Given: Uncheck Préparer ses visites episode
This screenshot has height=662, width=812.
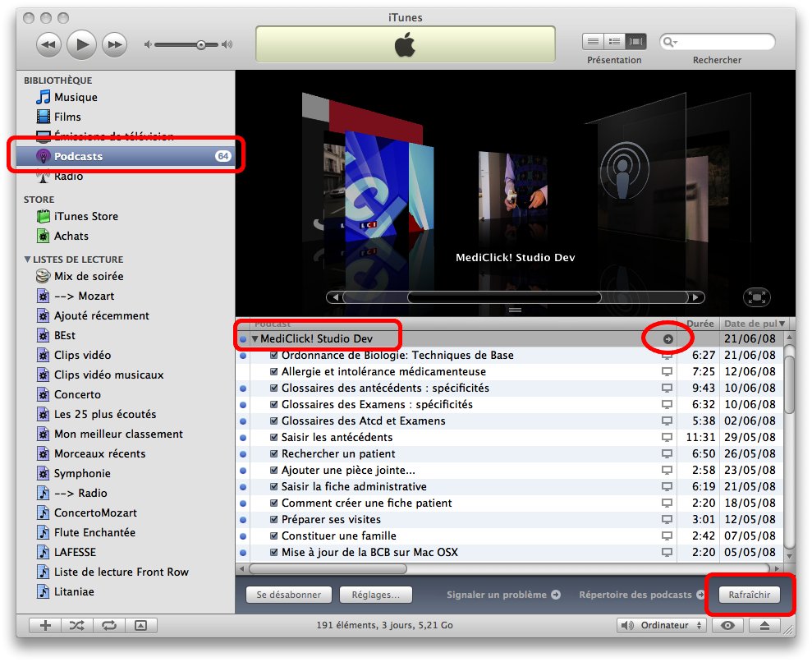Looking at the screenshot, I should [x=274, y=520].
